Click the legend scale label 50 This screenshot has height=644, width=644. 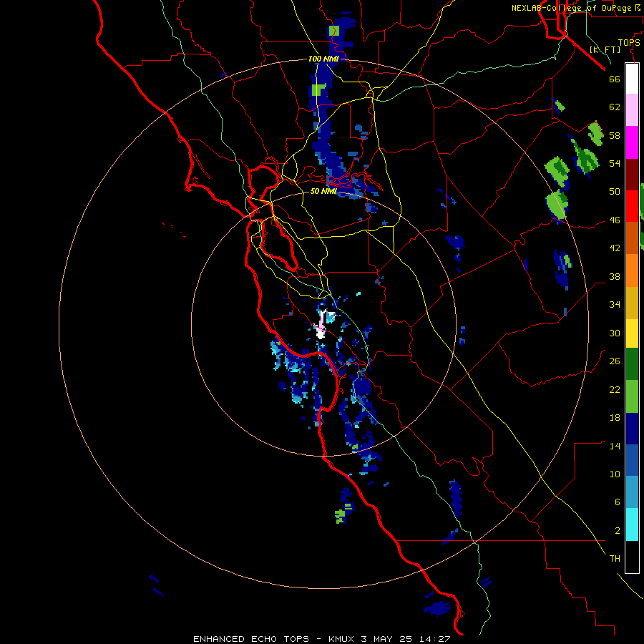(x=615, y=191)
